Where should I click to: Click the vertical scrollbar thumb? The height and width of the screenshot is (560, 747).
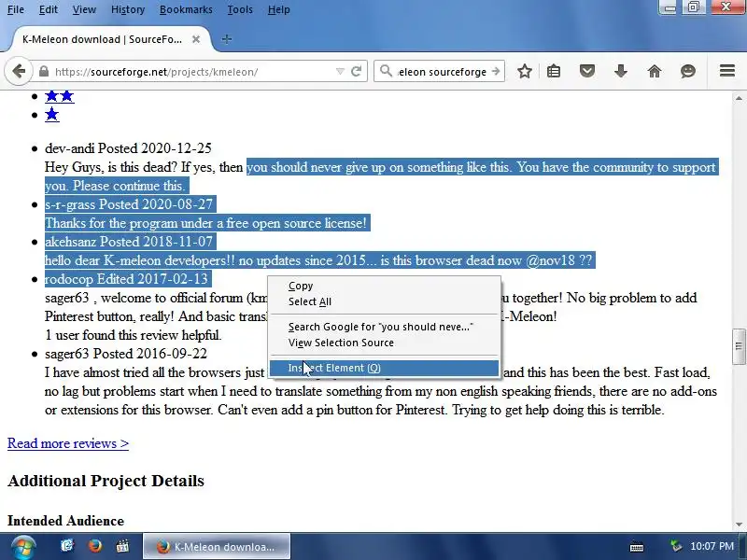(x=739, y=346)
